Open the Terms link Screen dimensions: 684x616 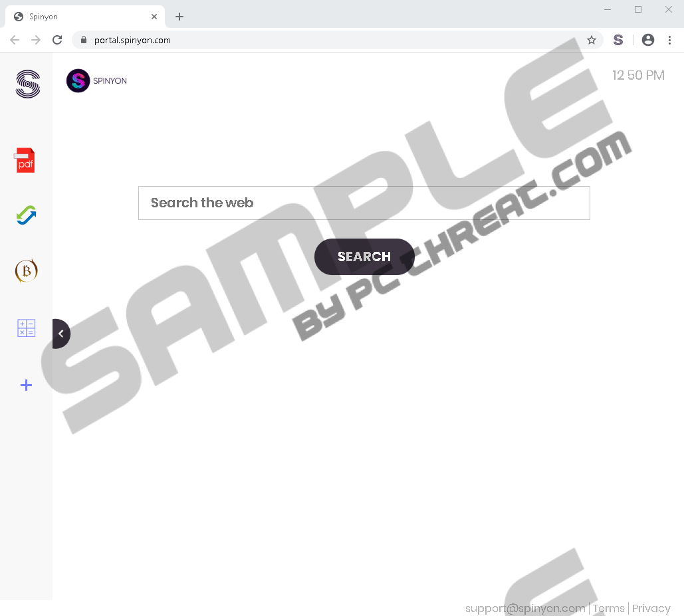608,608
